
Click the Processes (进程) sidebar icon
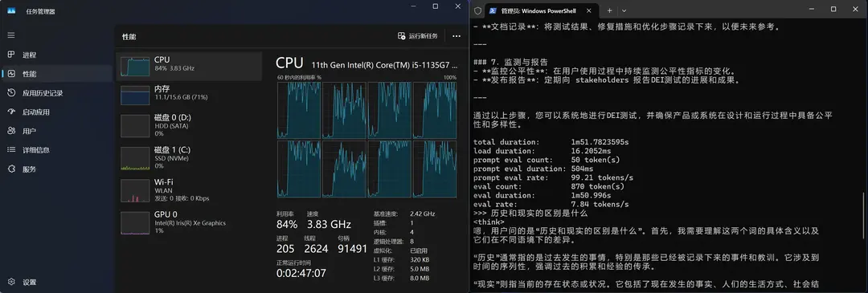[11, 55]
